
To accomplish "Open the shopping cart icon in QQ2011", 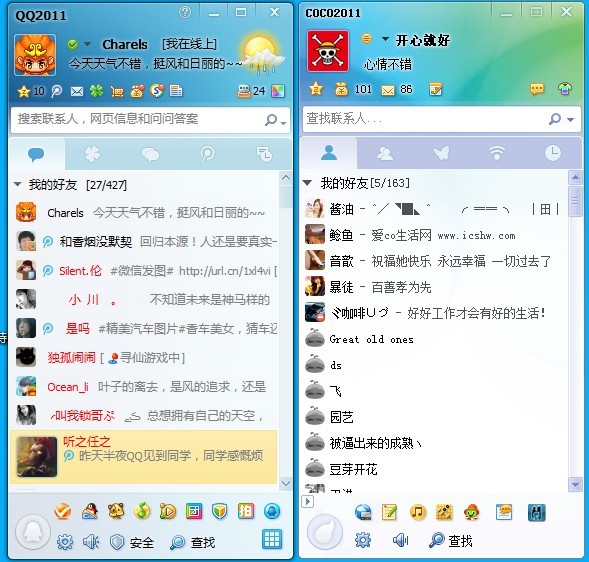I will (x=117, y=92).
